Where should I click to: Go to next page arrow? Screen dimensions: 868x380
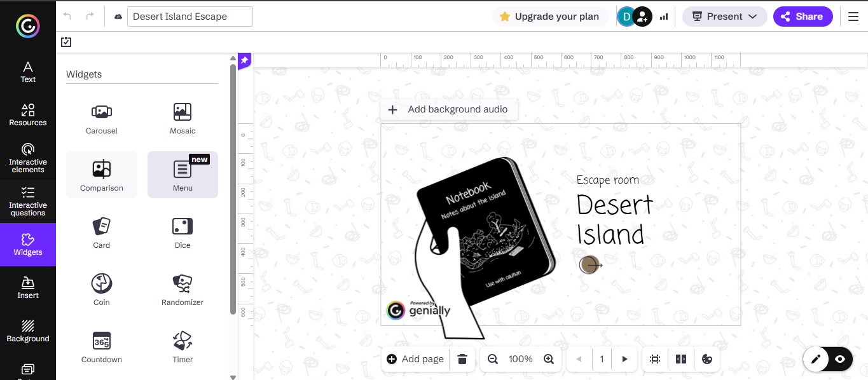[x=624, y=359]
